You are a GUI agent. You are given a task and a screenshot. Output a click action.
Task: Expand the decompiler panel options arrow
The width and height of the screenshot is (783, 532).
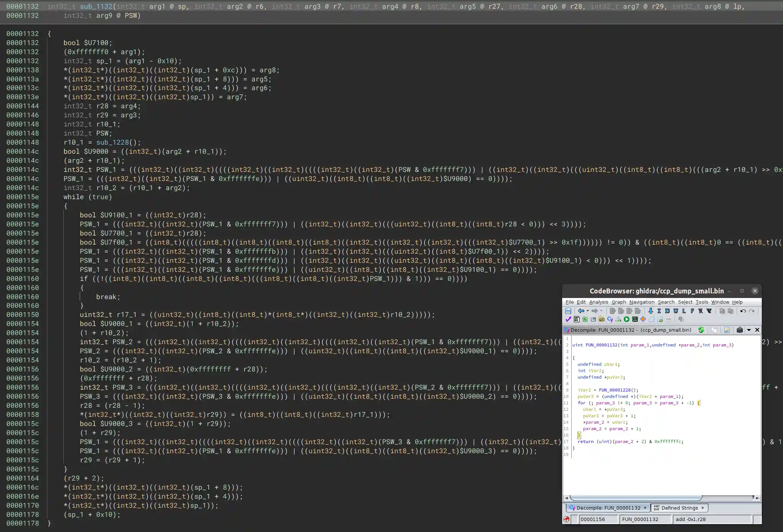pyautogui.click(x=749, y=330)
